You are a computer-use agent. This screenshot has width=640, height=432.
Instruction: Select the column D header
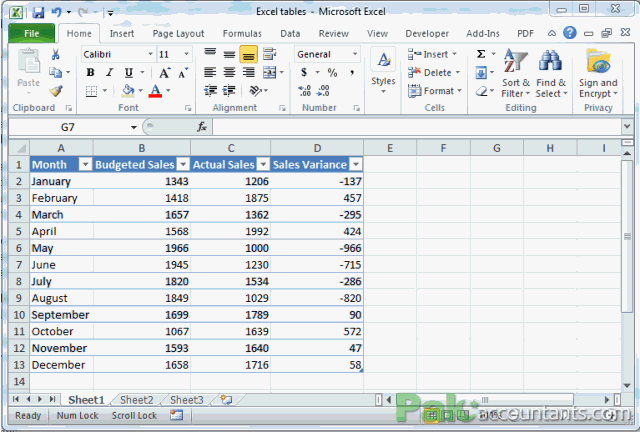317,148
